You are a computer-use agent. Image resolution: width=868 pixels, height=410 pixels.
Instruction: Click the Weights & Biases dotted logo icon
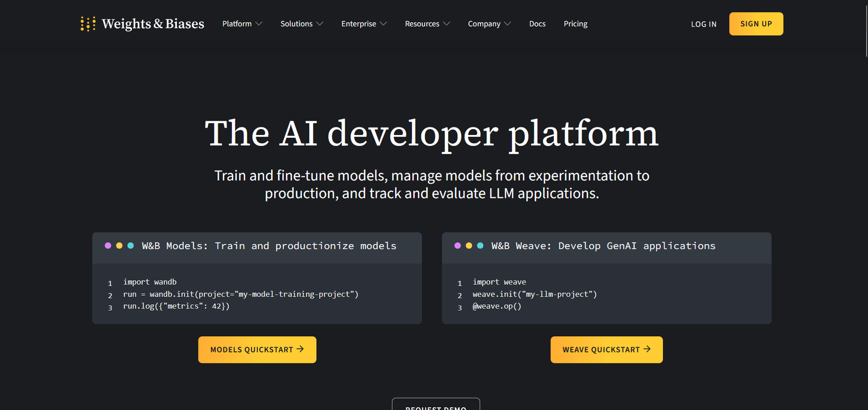[x=88, y=24]
